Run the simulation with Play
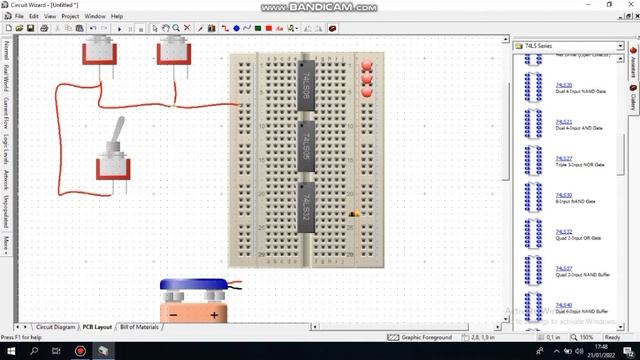Screen dimensions: 640x360 [x=119, y=29]
